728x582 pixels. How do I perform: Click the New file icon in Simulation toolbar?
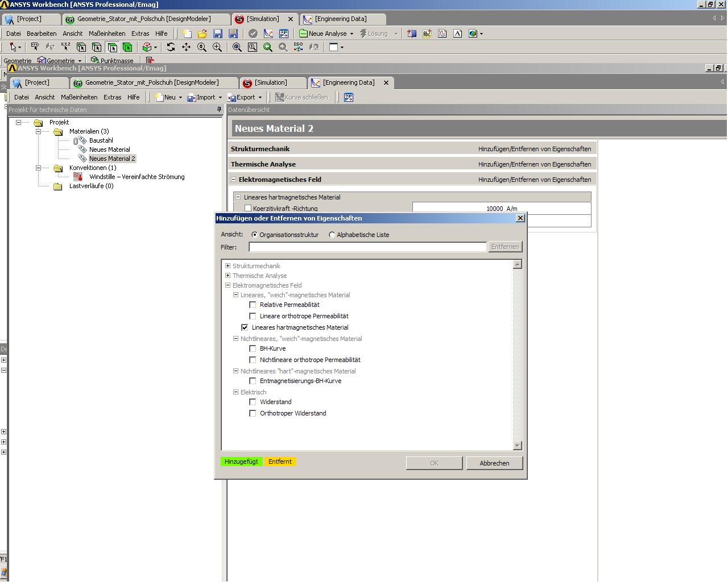(x=187, y=34)
